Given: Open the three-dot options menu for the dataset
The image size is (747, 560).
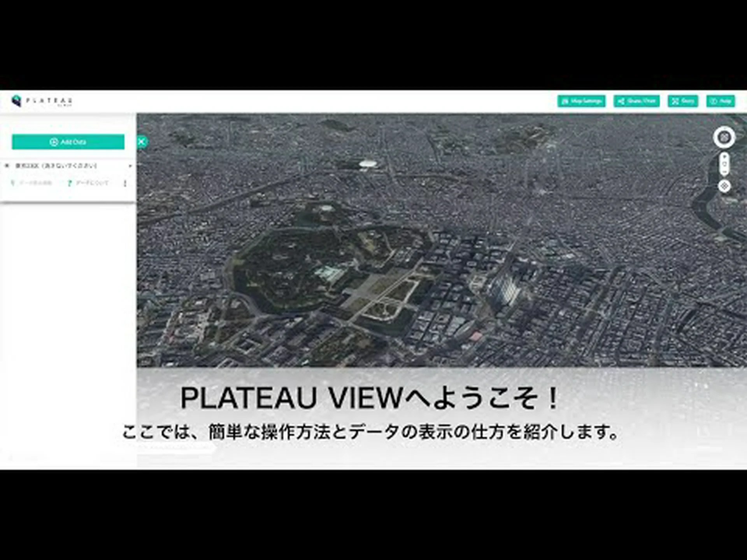Looking at the screenshot, I should (125, 183).
